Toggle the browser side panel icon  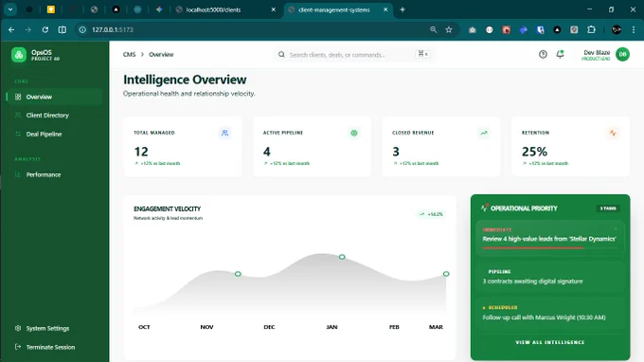click(x=62, y=29)
